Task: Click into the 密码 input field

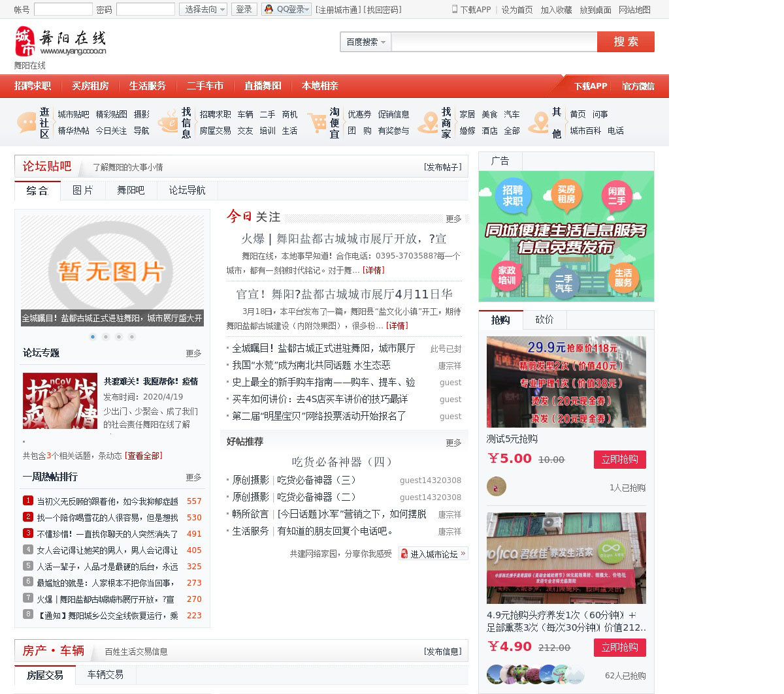Action: (x=146, y=9)
